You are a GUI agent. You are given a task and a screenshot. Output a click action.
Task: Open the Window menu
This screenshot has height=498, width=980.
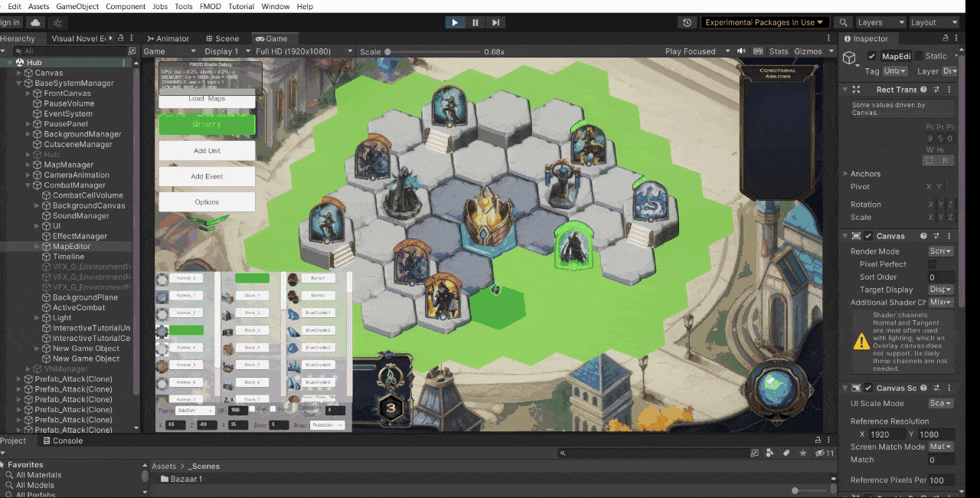[276, 6]
